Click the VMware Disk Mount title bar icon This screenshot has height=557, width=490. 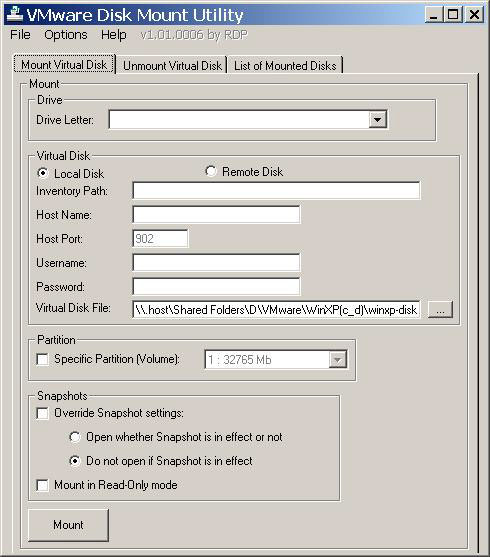pos(15,15)
